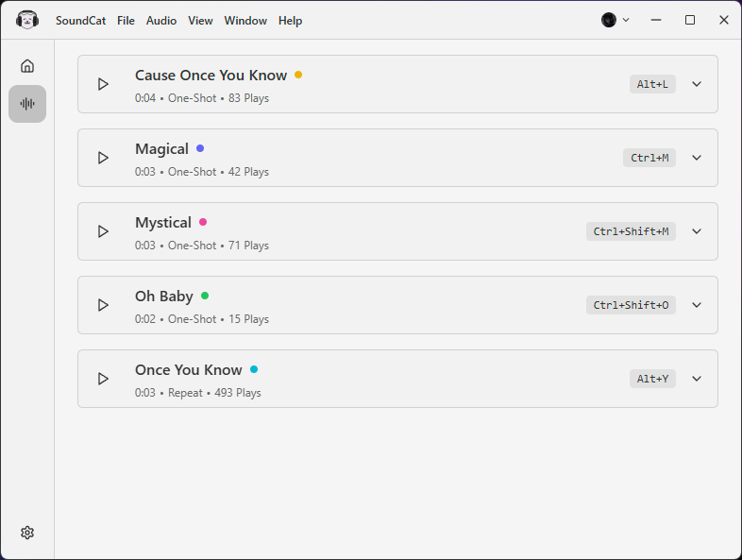Click the cyan dot next to Once You Know

(x=254, y=369)
